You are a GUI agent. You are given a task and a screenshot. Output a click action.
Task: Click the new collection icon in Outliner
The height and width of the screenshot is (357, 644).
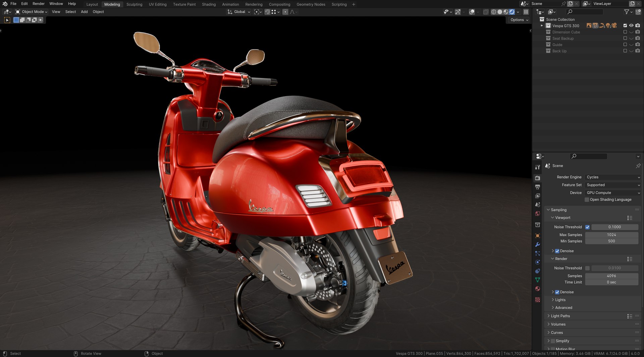(x=638, y=12)
